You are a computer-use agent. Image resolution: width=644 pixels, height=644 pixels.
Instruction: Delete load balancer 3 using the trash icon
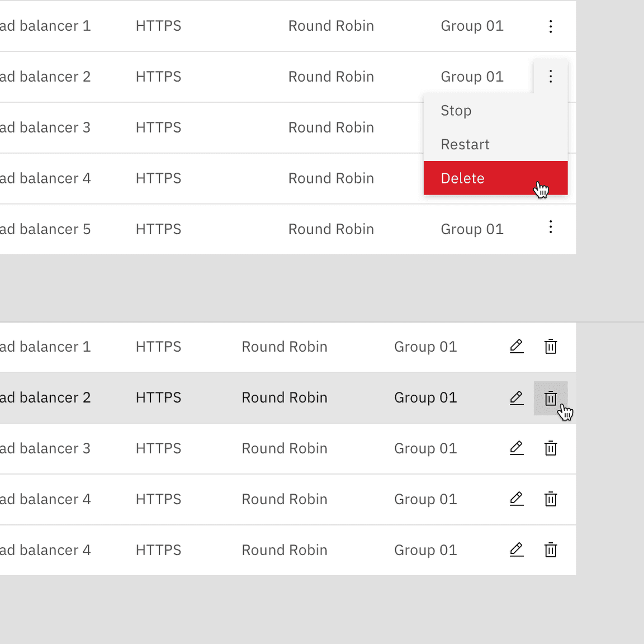click(551, 448)
